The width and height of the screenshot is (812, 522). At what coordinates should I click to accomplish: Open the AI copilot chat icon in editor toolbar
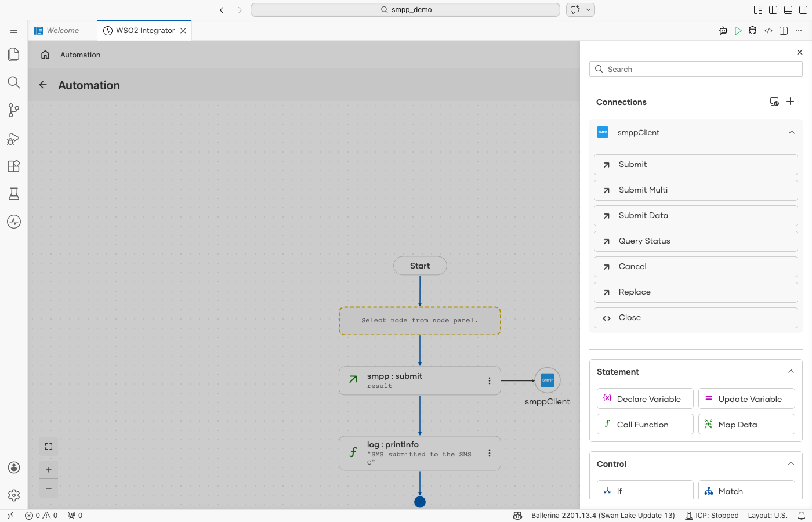coord(723,31)
